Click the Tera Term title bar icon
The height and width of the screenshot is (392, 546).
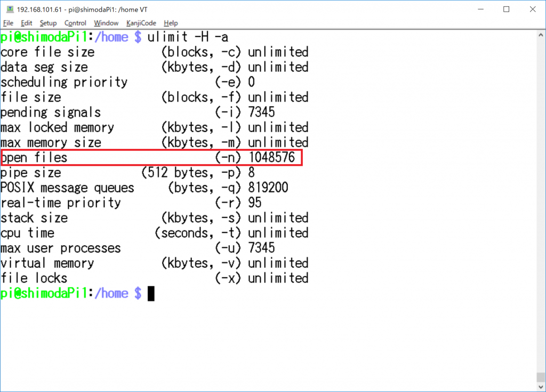tap(10, 10)
